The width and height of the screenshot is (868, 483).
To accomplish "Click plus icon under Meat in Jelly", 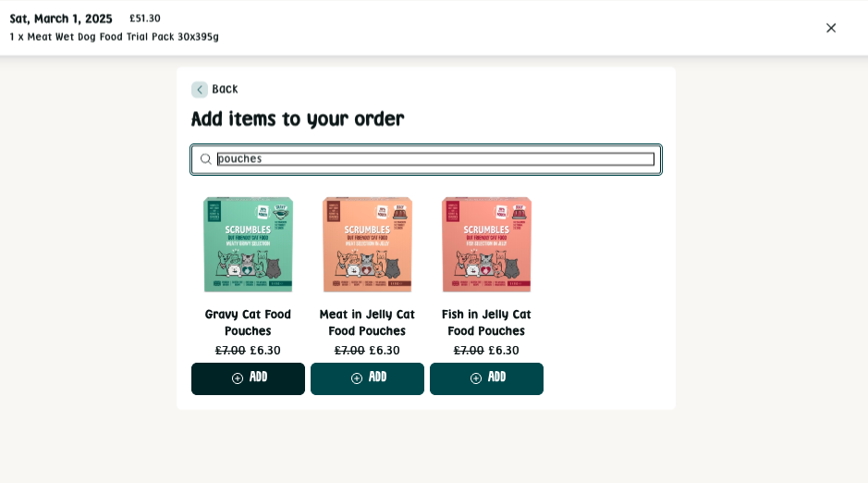I will click(x=357, y=378).
